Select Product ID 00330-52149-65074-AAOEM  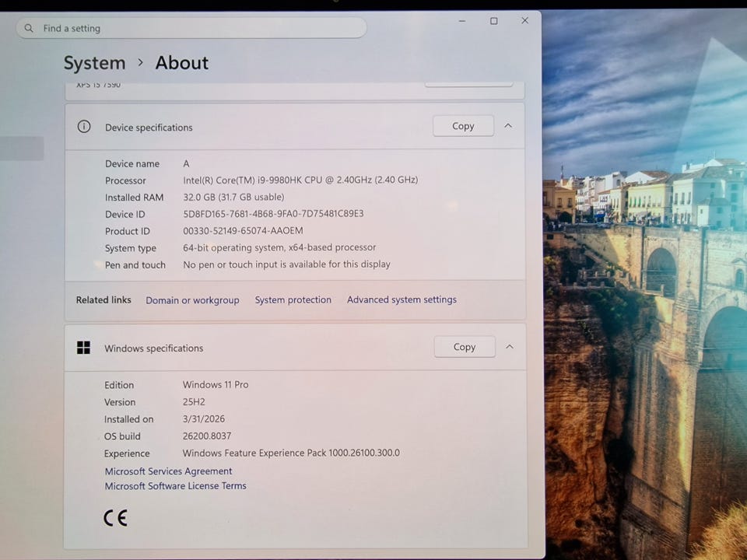[x=243, y=230]
